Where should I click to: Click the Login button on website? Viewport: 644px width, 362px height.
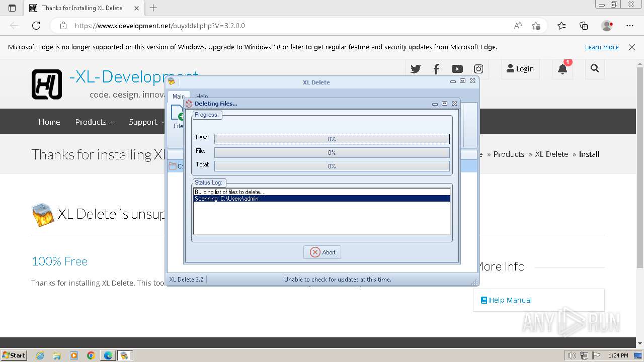coord(520,69)
